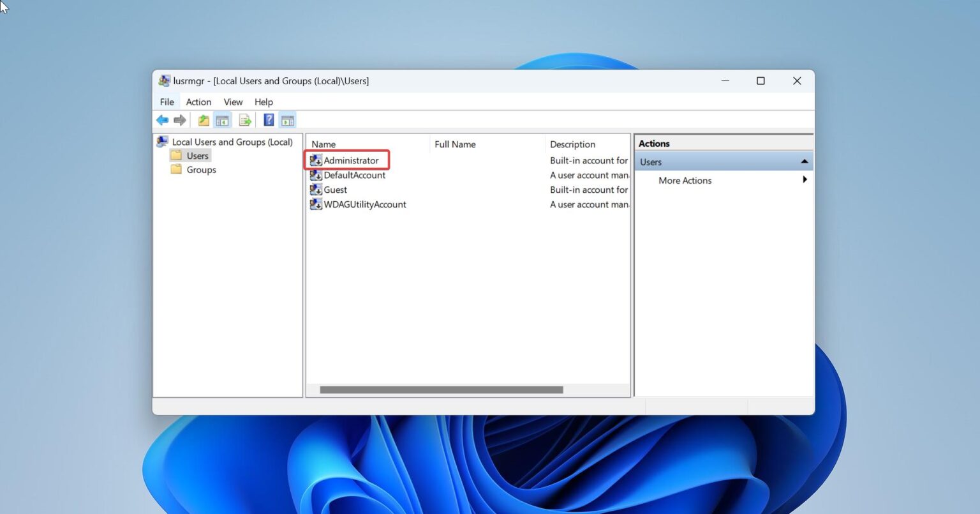Select the Guest user account
This screenshot has height=514, width=980.
(x=334, y=190)
